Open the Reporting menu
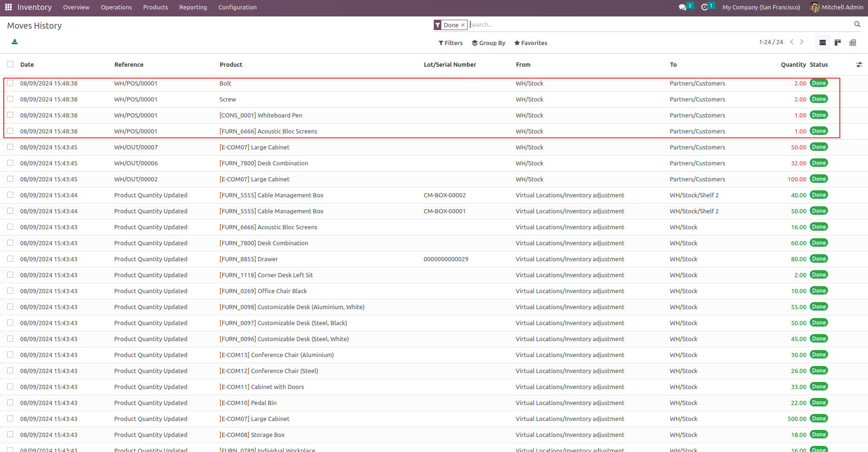This screenshot has width=868, height=452. (x=193, y=8)
